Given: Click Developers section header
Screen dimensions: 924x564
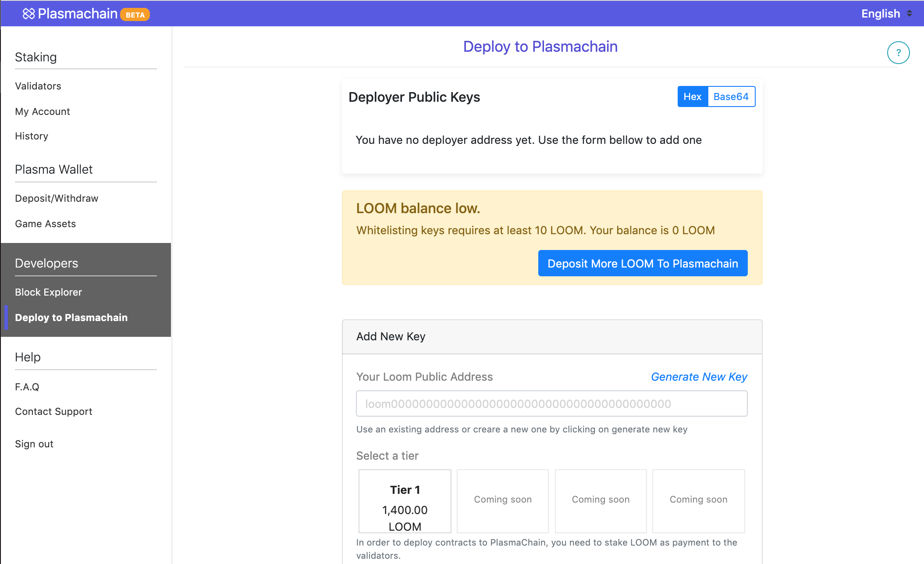Looking at the screenshot, I should (x=46, y=263).
